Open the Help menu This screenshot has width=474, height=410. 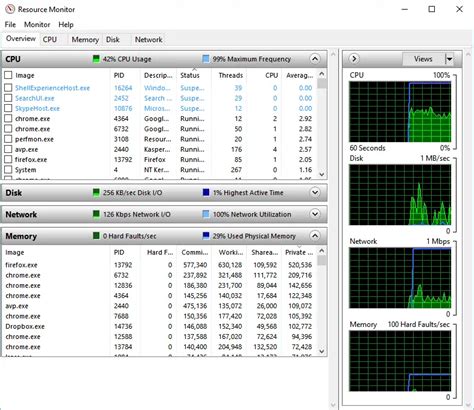tap(66, 25)
